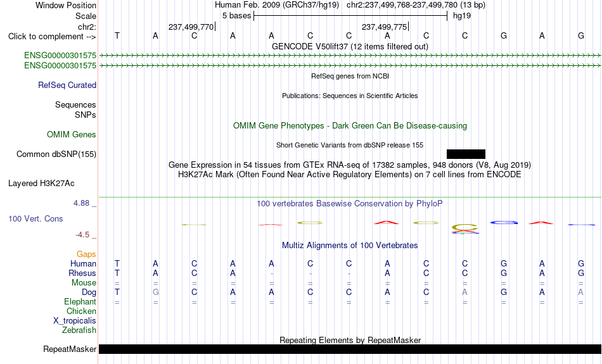
Task: Click the GTEx Gene Expression track title
Action: 350,165
